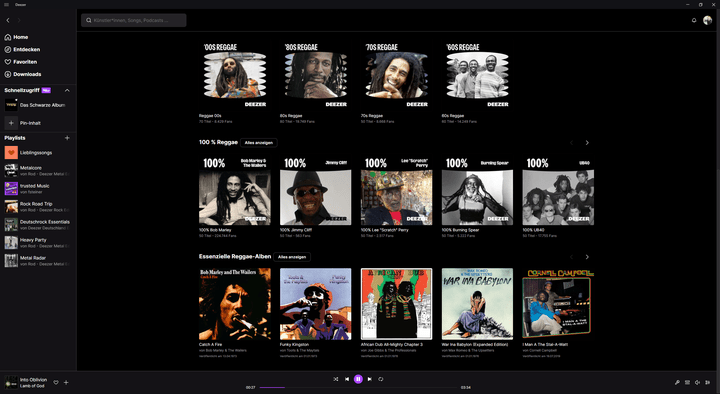This screenshot has height=394, width=720.
Task: Click the Pin-Inhalt plus button
Action: pyautogui.click(x=11, y=123)
